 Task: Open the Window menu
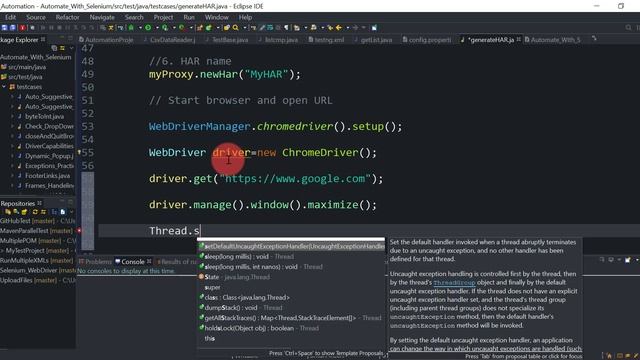(216, 17)
